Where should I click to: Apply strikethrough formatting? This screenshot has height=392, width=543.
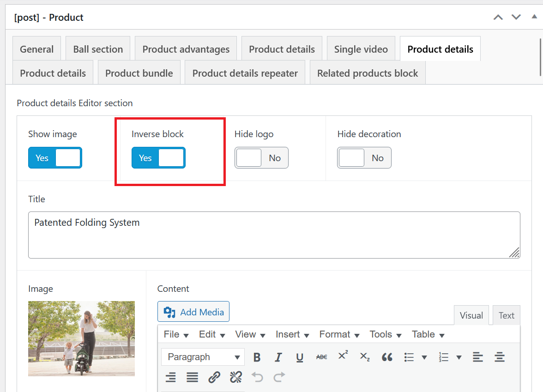[x=321, y=357]
